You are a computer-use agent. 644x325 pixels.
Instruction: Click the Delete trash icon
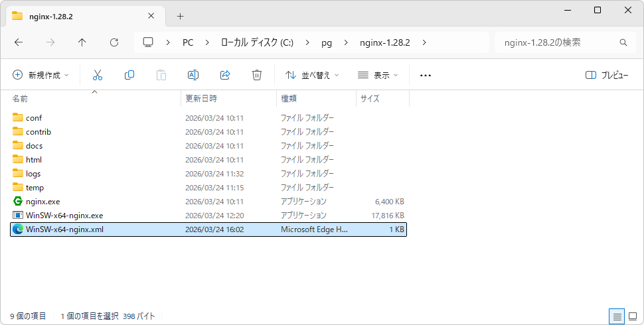(x=257, y=75)
